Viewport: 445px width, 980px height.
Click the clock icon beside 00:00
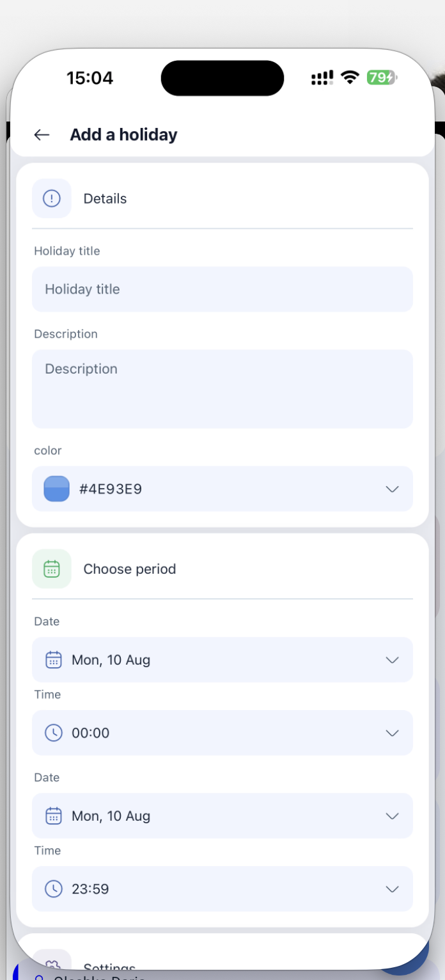click(54, 732)
